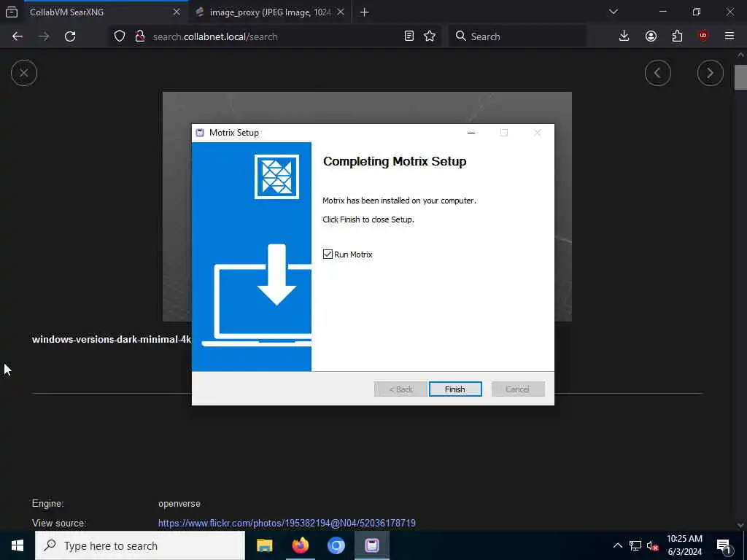Click the Motrix Setup title icon
This screenshot has height=560, width=747.
click(x=200, y=133)
